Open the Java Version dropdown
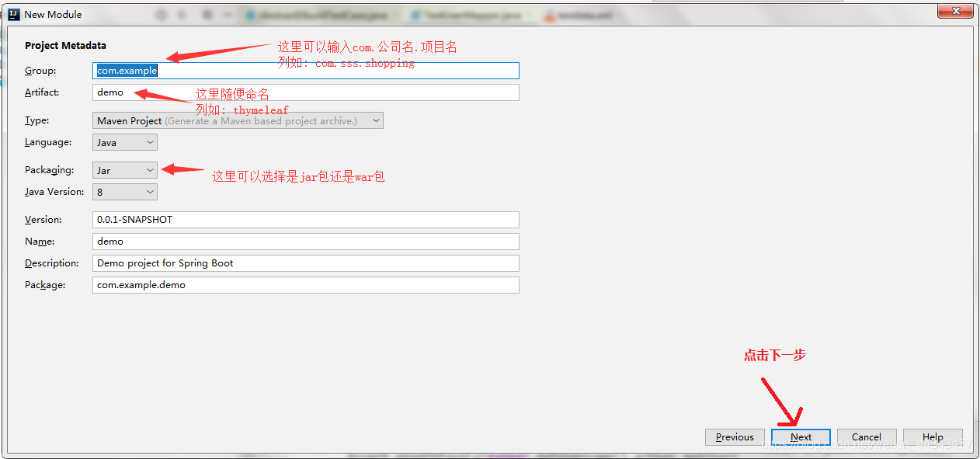 tap(125, 192)
